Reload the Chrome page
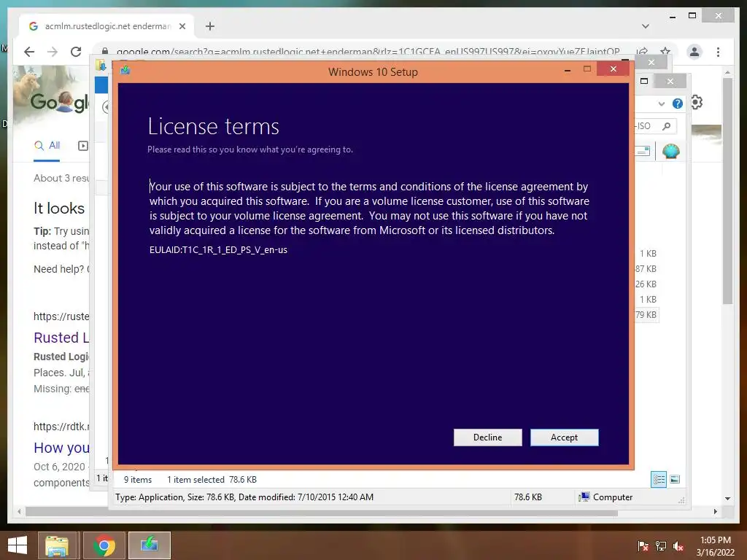The image size is (747, 560). point(76,52)
